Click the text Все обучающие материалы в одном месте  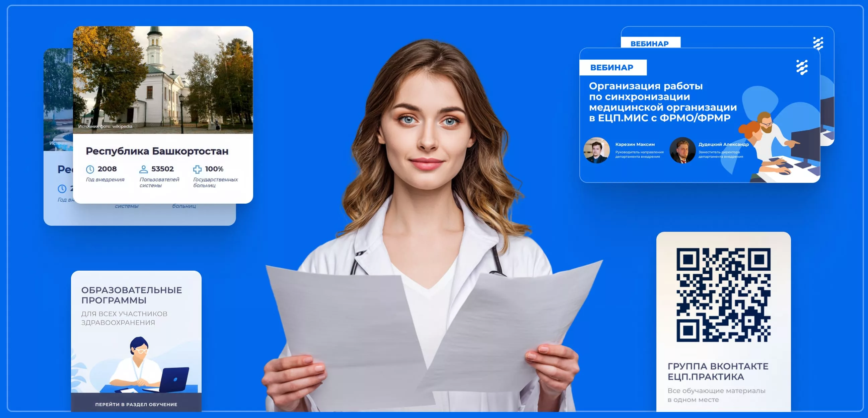point(716,395)
